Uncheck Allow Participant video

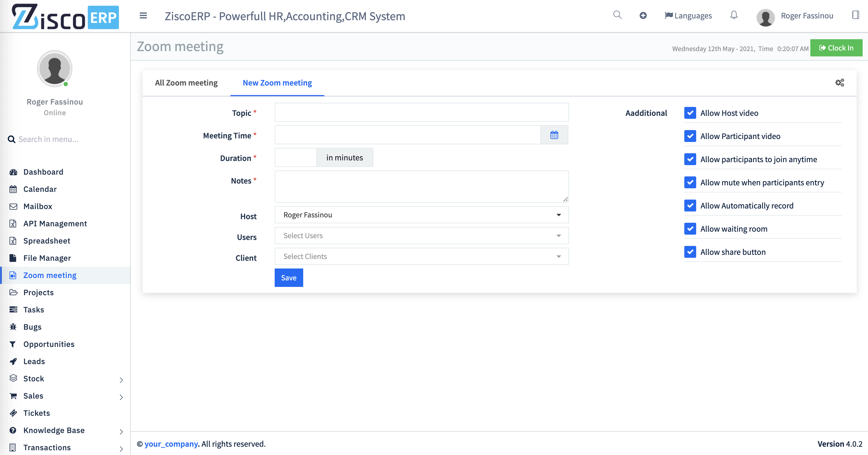coord(690,136)
